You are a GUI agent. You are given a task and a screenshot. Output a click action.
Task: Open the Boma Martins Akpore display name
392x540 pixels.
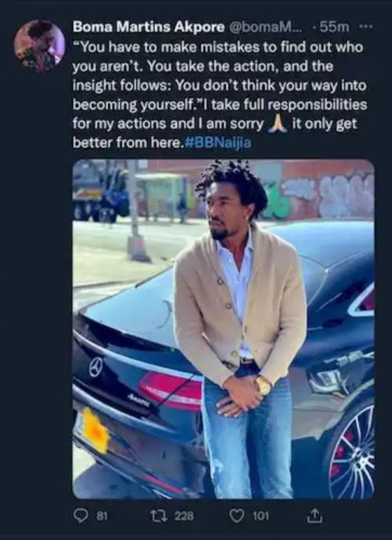tap(149, 27)
